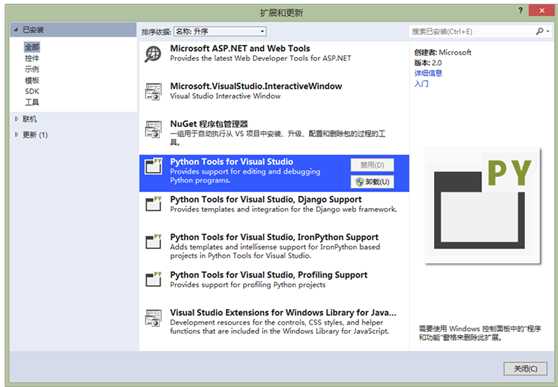Select Python Tools for Visual Studio, IronPython Support
This screenshot has width=558, height=387.
274,237
